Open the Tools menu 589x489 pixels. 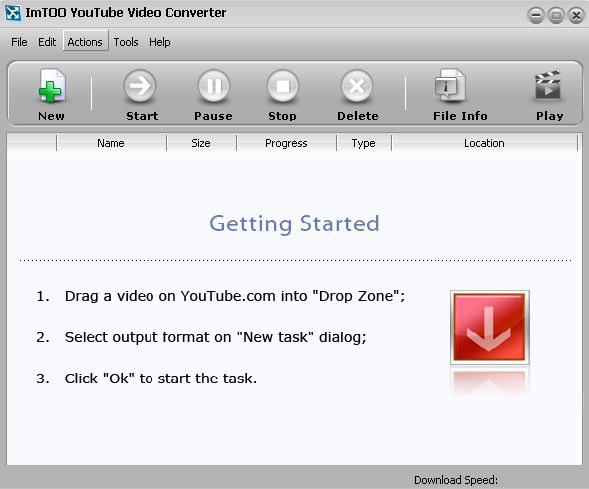[x=126, y=42]
